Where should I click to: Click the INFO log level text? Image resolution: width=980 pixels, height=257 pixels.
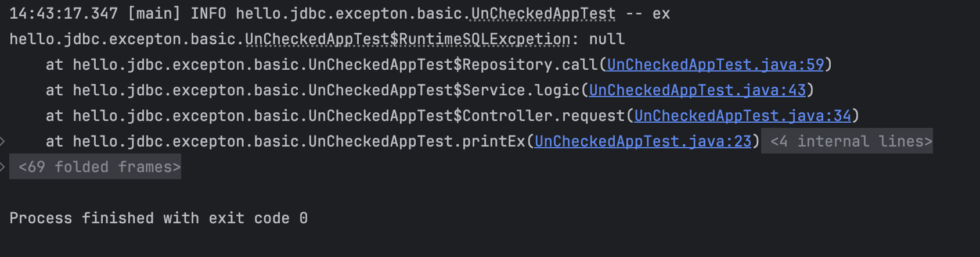point(208,13)
